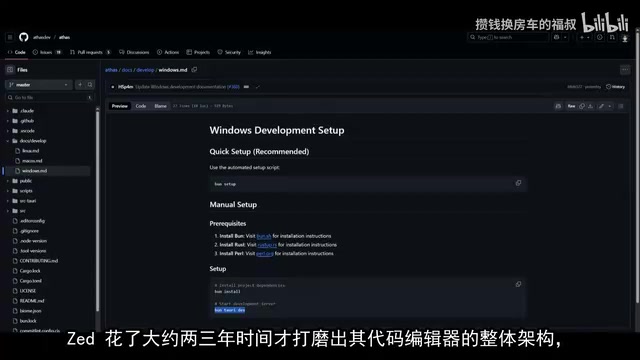Viewport: 640px width, 360px height.
Task: Copy the file path next to windows.md
Action: tap(194, 70)
